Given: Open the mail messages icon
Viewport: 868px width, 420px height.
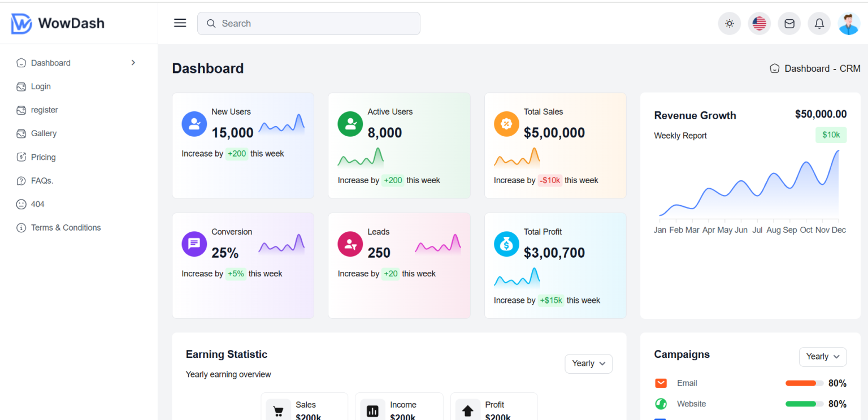Looking at the screenshot, I should (789, 24).
